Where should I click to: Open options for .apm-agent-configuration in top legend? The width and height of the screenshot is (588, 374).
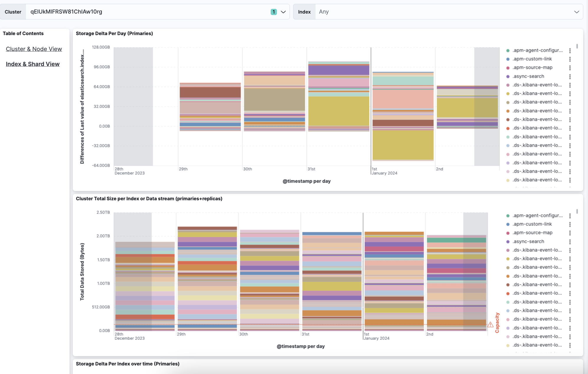tap(570, 50)
